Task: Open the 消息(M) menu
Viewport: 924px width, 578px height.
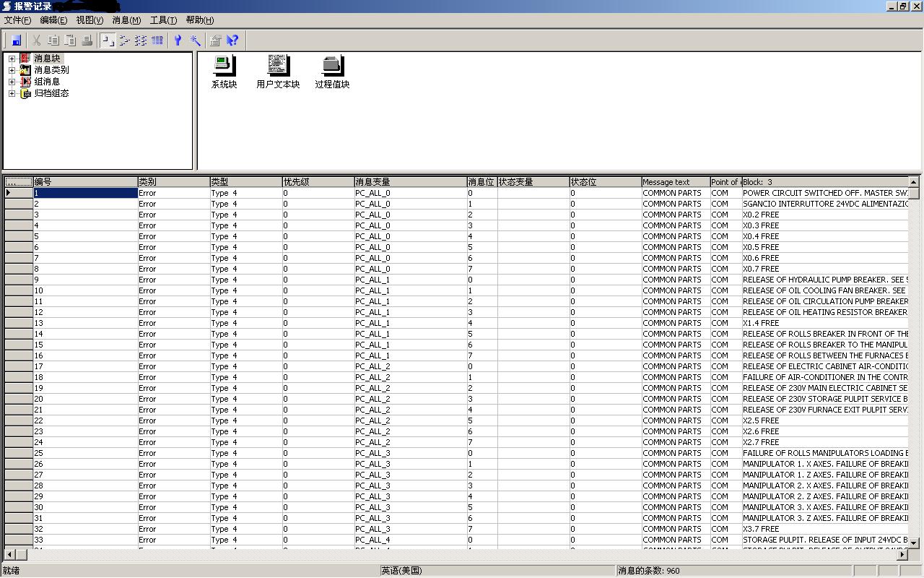Action: tap(126, 20)
